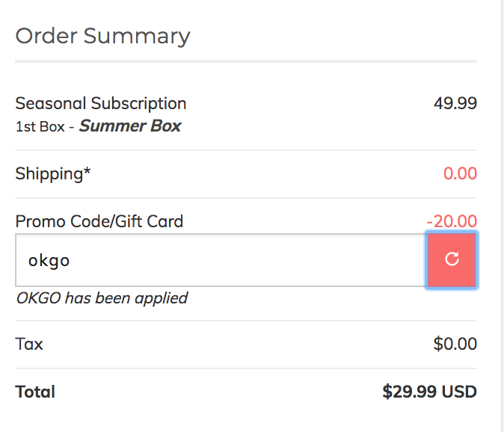The height and width of the screenshot is (432, 504).
Task: Click the okgo promo code input field
Action: pyautogui.click(x=221, y=260)
